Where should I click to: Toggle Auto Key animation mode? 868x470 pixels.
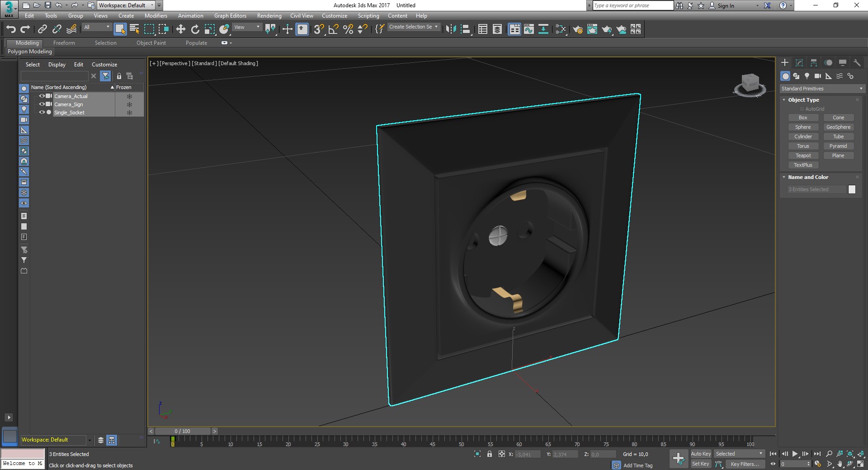pos(701,454)
